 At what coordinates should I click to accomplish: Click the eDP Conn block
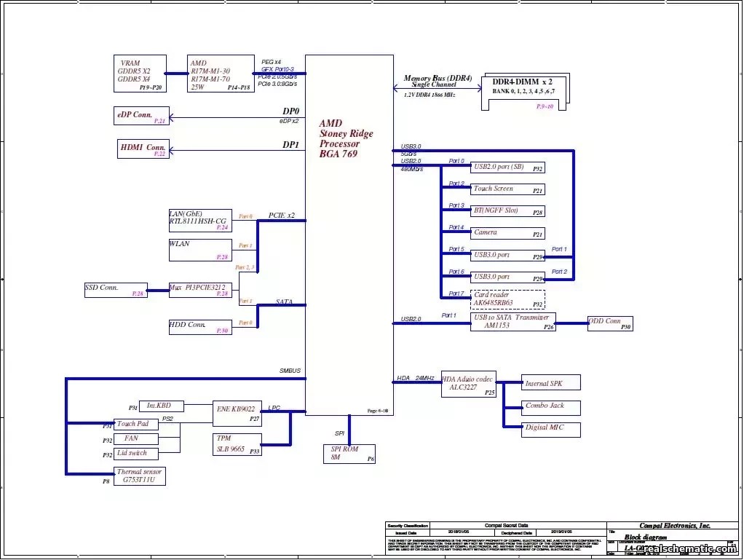point(141,117)
